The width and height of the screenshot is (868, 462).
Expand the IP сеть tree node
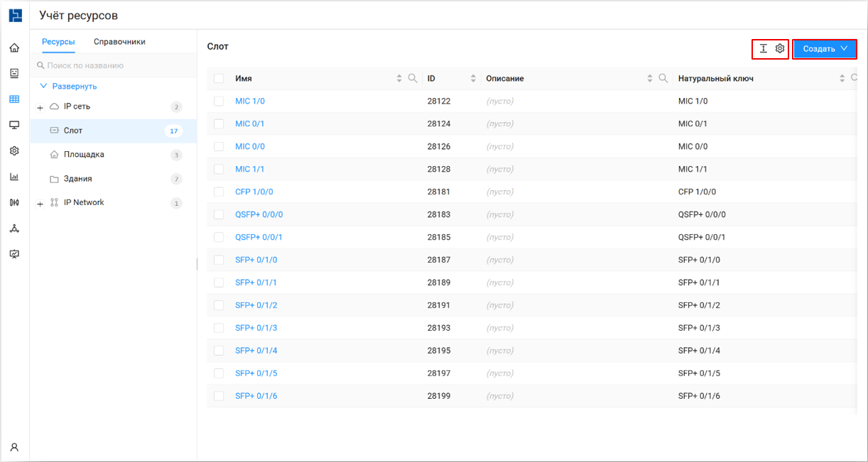tap(40, 108)
